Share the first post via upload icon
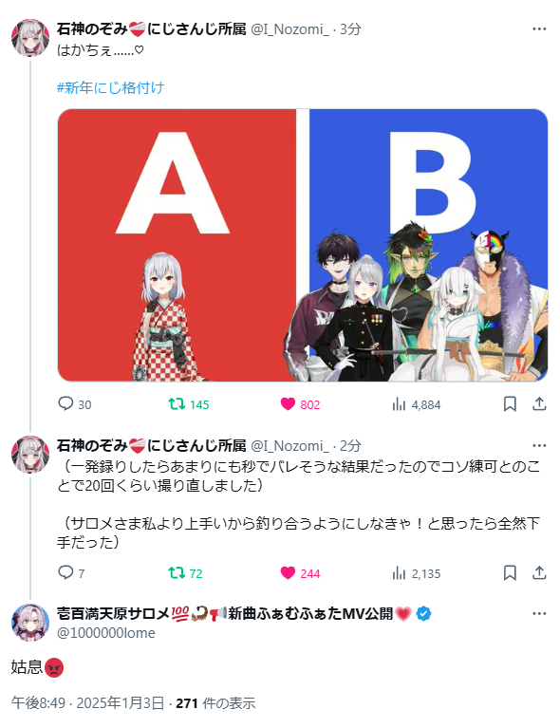This screenshot has height=728, width=560. pos(539,404)
